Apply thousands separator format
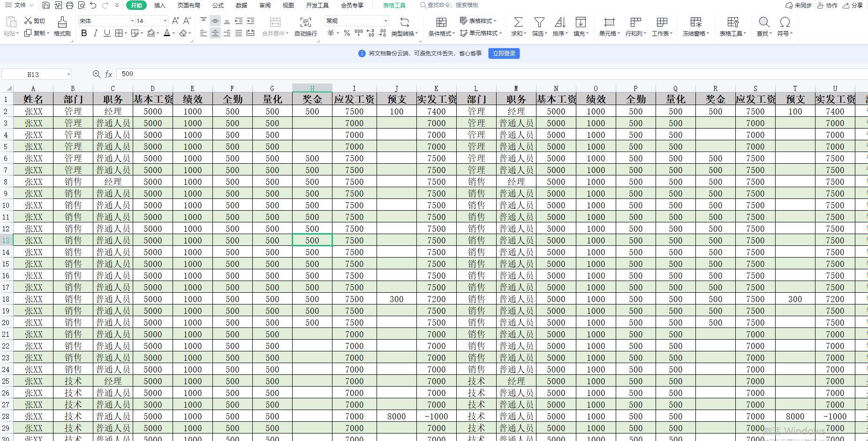 [359, 33]
